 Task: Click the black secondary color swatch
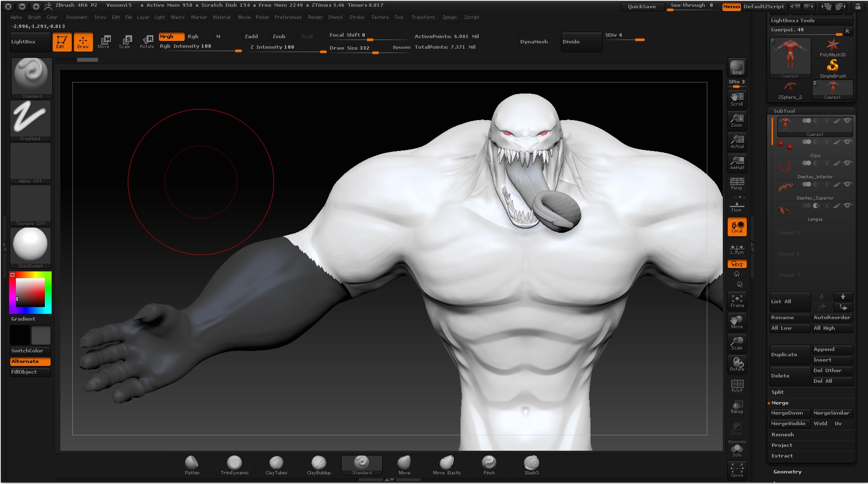(x=20, y=335)
